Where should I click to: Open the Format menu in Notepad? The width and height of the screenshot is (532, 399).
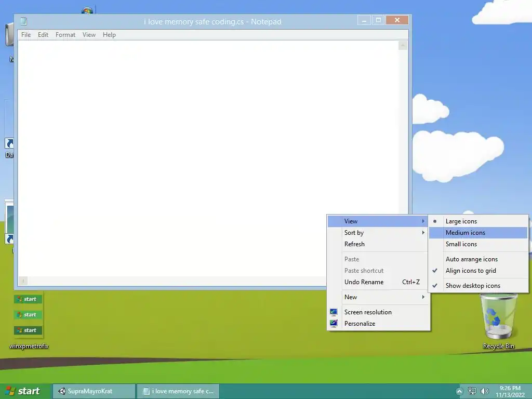[65, 35]
